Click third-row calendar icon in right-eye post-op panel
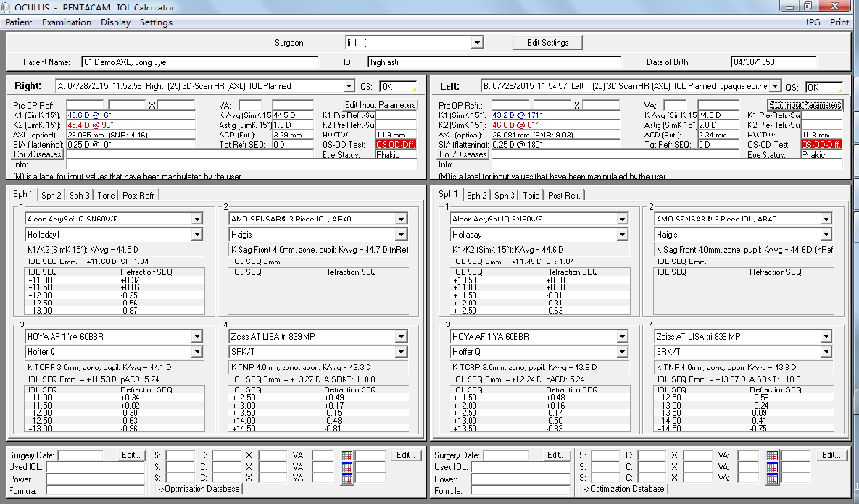The width and height of the screenshot is (859, 504). pos(346,478)
